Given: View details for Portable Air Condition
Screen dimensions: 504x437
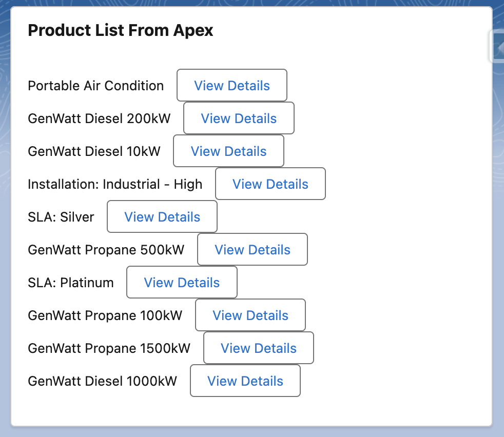Looking at the screenshot, I should click(x=232, y=86).
